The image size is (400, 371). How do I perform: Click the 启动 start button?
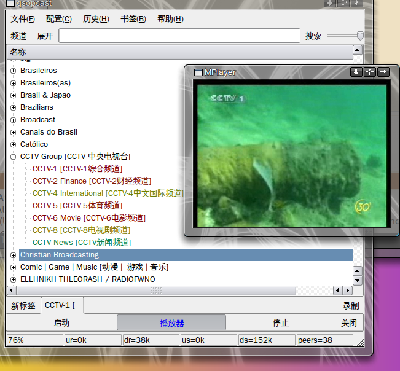click(x=62, y=323)
